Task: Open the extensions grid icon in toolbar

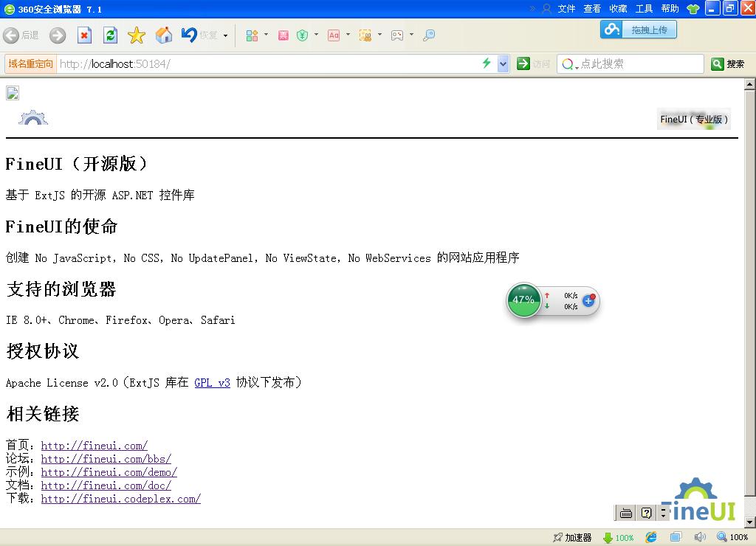Action: 252,35
